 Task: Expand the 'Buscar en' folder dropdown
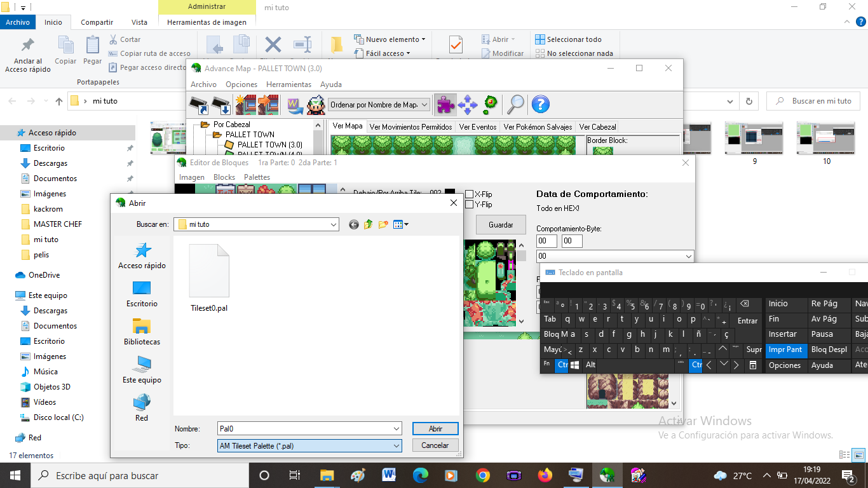point(334,224)
